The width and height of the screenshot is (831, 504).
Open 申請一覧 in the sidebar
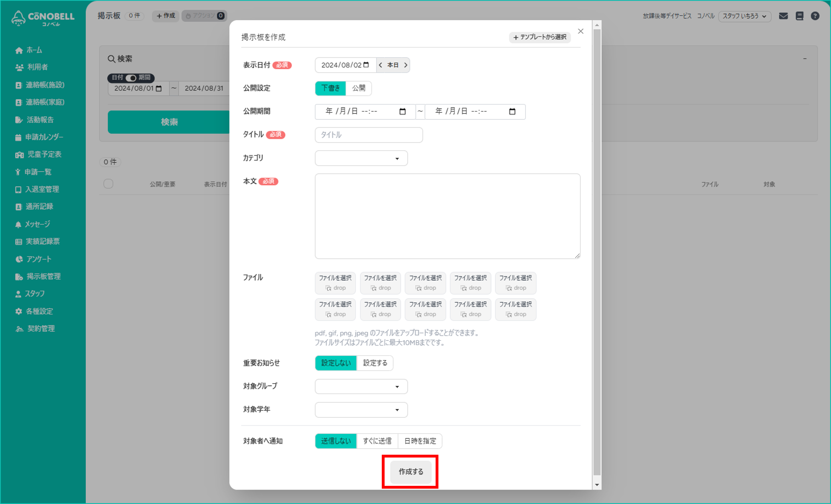[33, 172]
